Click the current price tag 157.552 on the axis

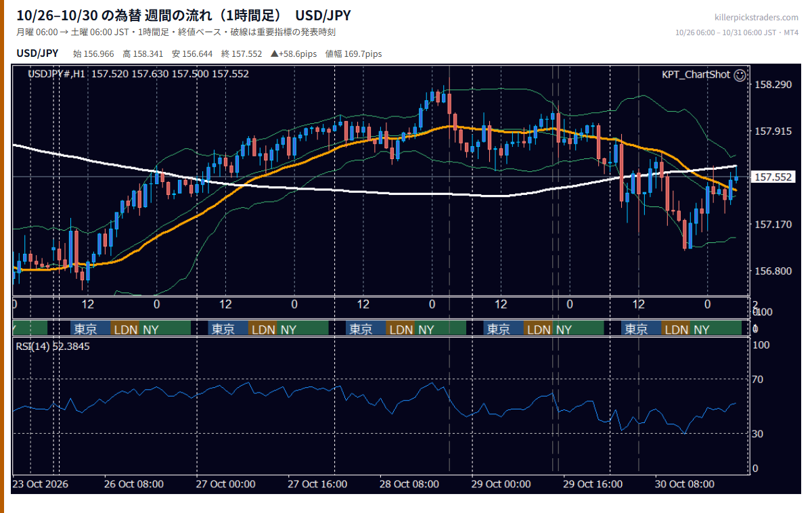(x=773, y=177)
